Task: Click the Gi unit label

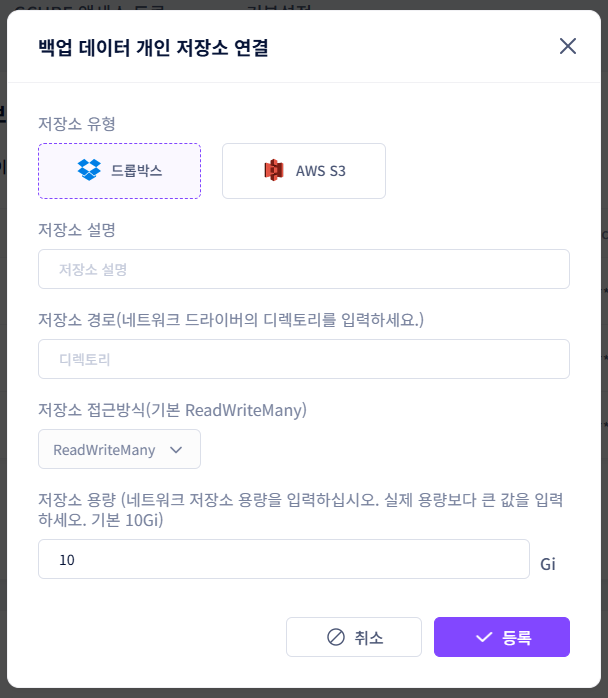Action: [548, 564]
